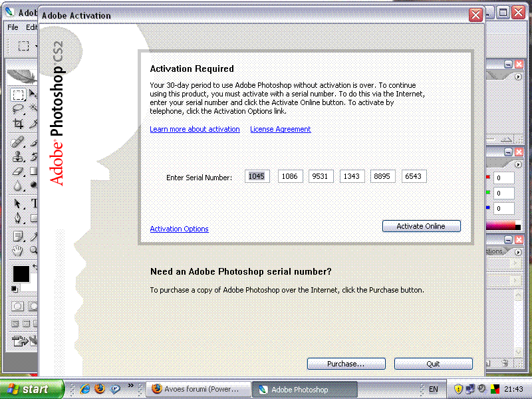The height and width of the screenshot is (399, 532).
Task: Select the Healing Brush bandage tool
Action: pos(18,142)
